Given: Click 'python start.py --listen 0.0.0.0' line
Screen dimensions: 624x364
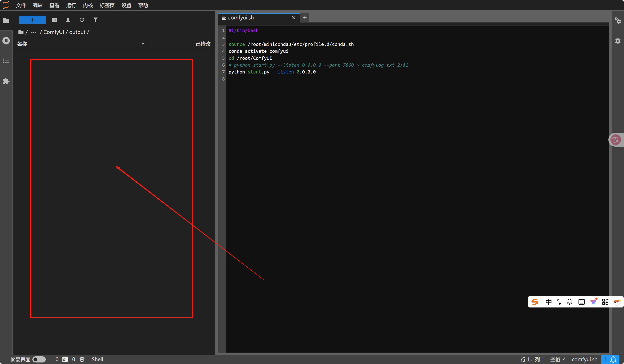Looking at the screenshot, I should click(x=272, y=72).
